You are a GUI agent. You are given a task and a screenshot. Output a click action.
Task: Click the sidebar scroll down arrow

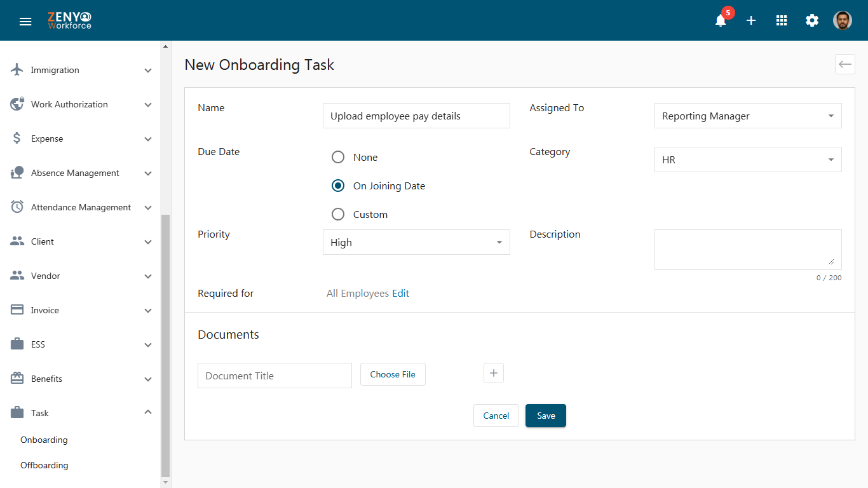[166, 483]
